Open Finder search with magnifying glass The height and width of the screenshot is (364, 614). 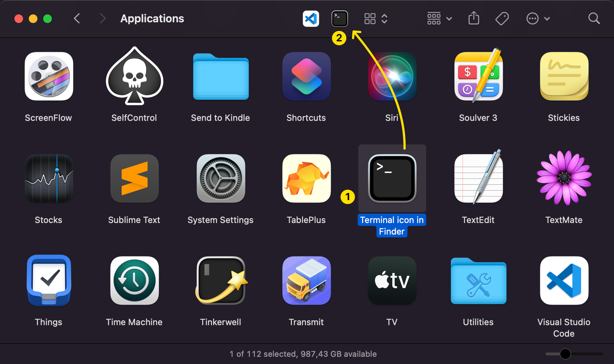(594, 19)
